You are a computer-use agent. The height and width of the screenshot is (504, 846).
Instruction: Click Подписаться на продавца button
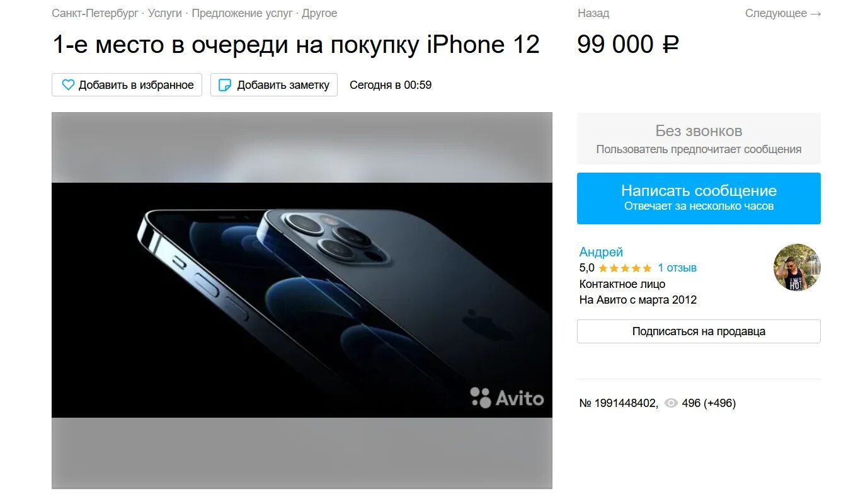[699, 331]
